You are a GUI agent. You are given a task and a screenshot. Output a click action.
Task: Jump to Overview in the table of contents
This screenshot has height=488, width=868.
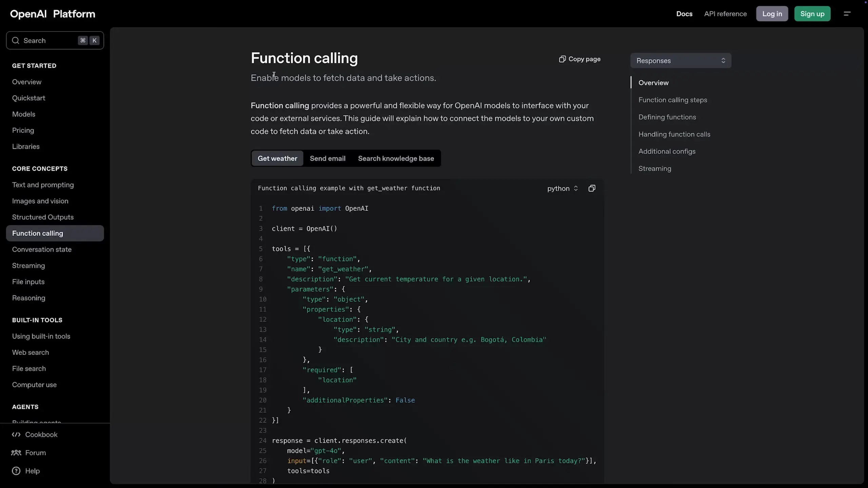pos(653,83)
